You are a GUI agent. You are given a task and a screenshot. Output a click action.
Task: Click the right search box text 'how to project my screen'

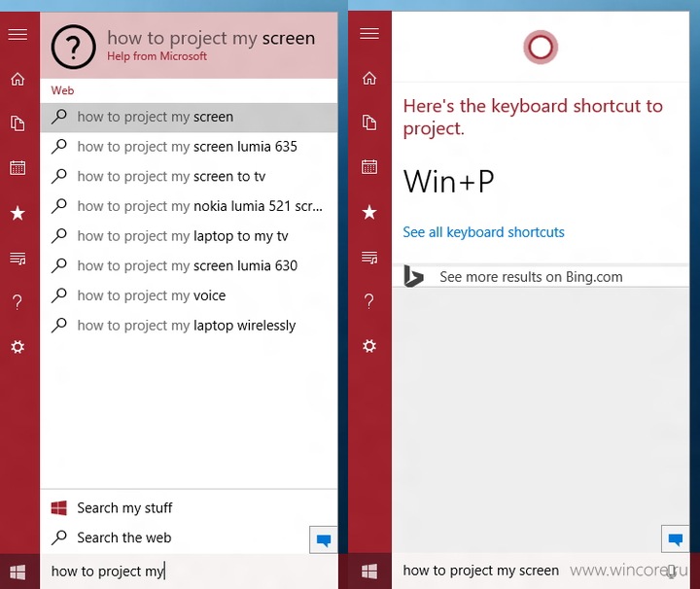(x=481, y=571)
